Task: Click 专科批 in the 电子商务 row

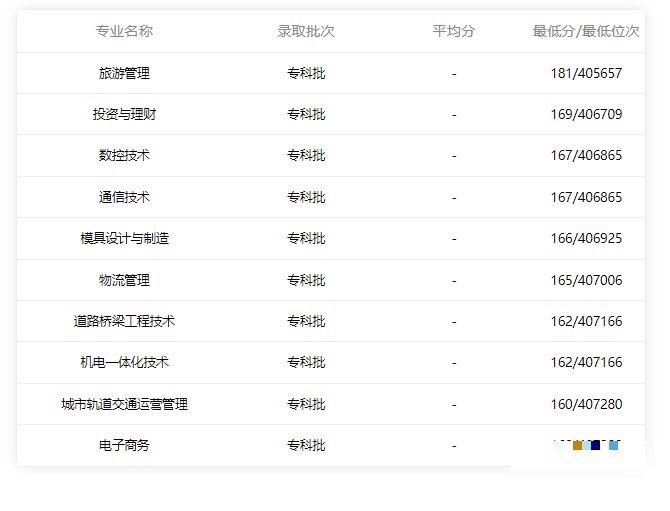Action: click(x=306, y=445)
